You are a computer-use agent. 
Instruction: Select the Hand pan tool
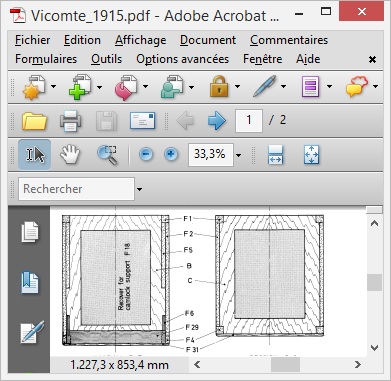tap(70, 154)
